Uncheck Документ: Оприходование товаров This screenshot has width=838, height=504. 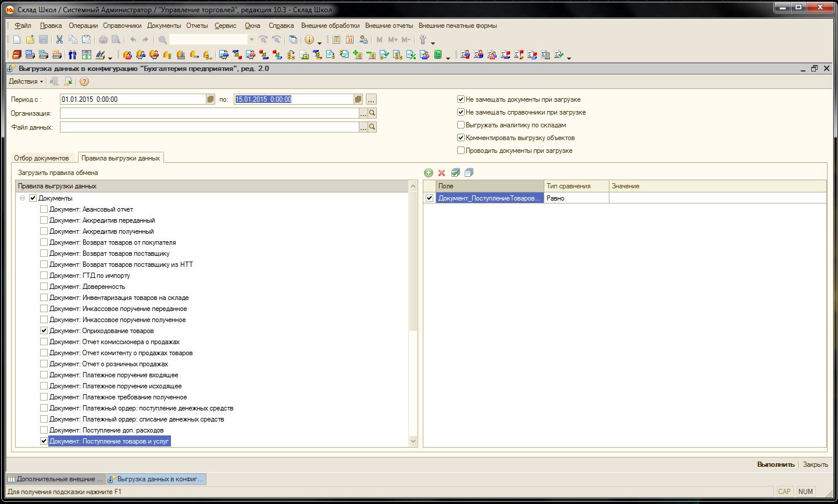tap(44, 331)
